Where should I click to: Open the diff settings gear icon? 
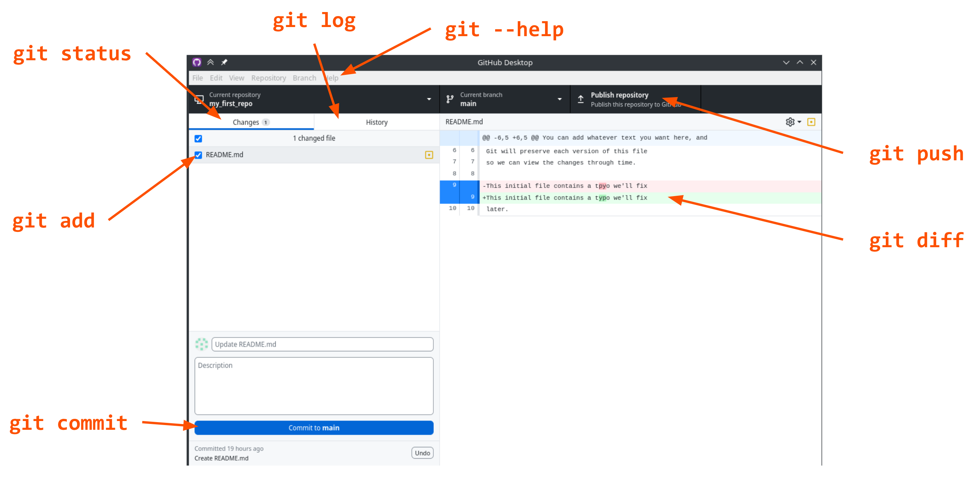pyautogui.click(x=790, y=122)
